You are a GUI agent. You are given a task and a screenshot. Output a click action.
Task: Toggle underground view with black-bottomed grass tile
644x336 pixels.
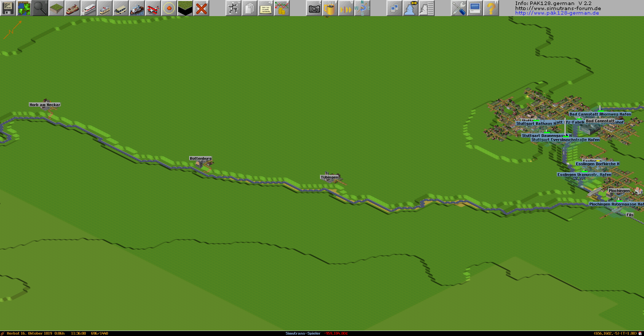click(185, 8)
